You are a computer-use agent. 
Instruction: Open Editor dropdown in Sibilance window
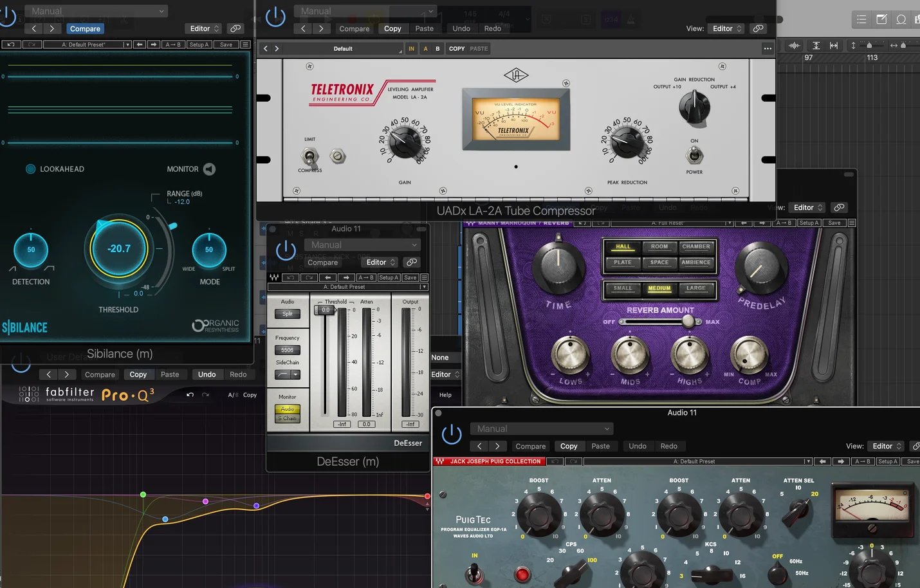[204, 28]
